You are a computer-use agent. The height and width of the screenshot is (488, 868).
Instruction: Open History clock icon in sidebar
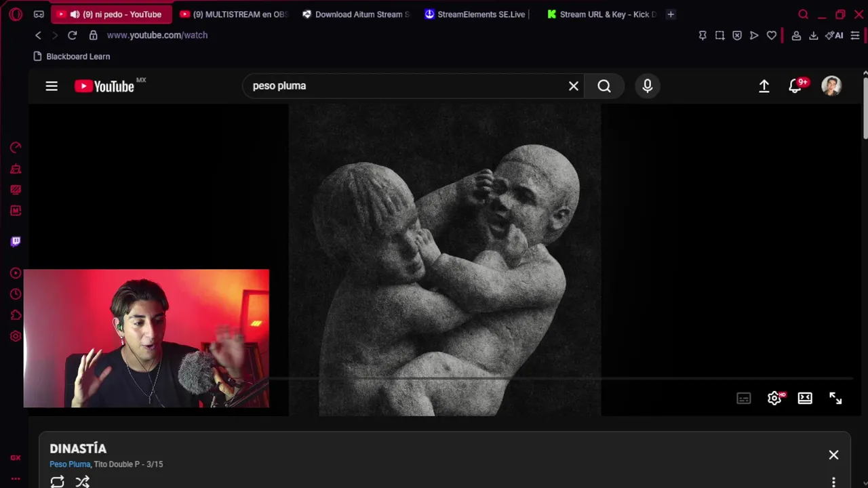tap(16, 294)
